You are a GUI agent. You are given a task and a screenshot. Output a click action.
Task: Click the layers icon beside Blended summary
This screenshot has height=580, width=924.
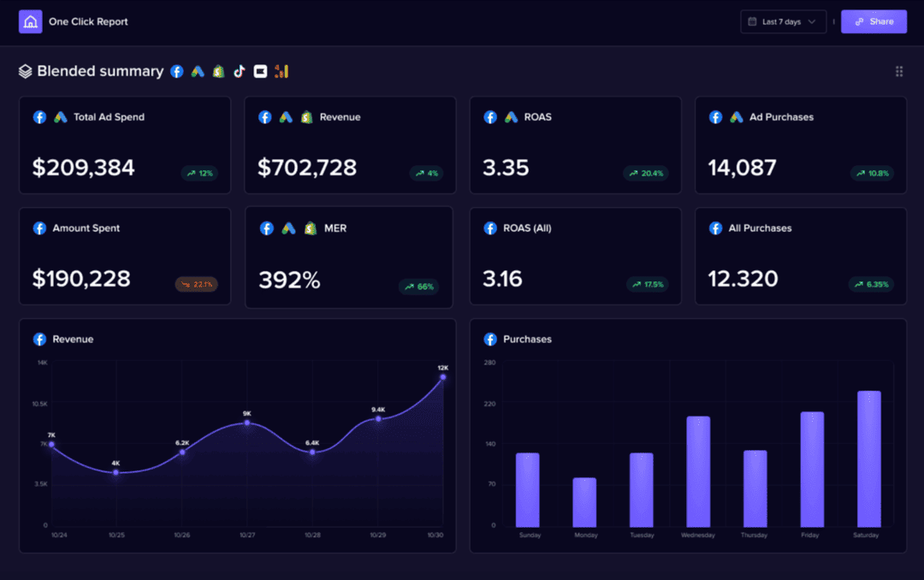point(26,71)
